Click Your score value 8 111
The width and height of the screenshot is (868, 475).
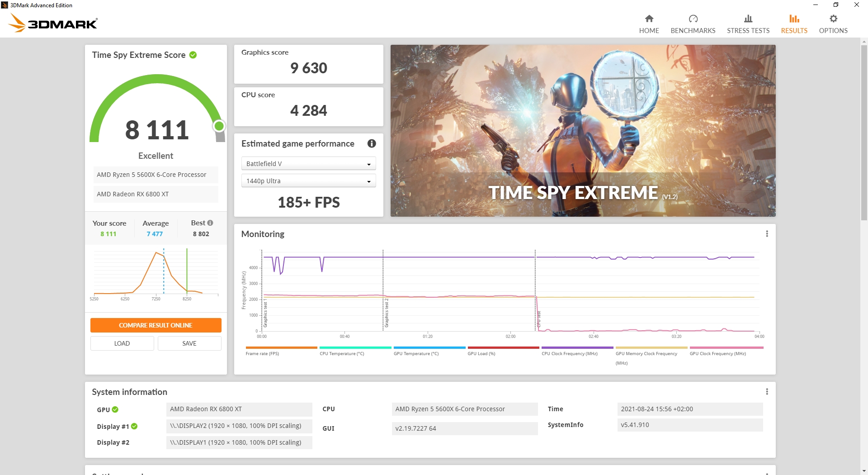[x=108, y=234]
